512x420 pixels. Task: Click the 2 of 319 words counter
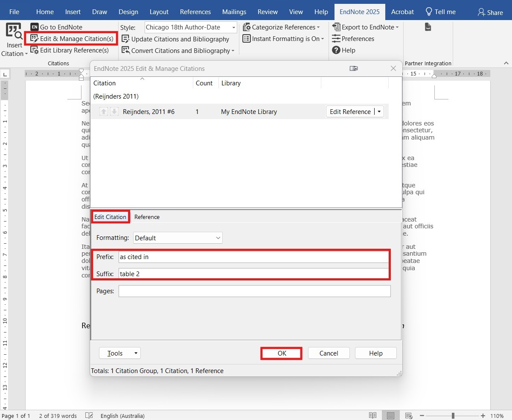pyautogui.click(x=58, y=416)
